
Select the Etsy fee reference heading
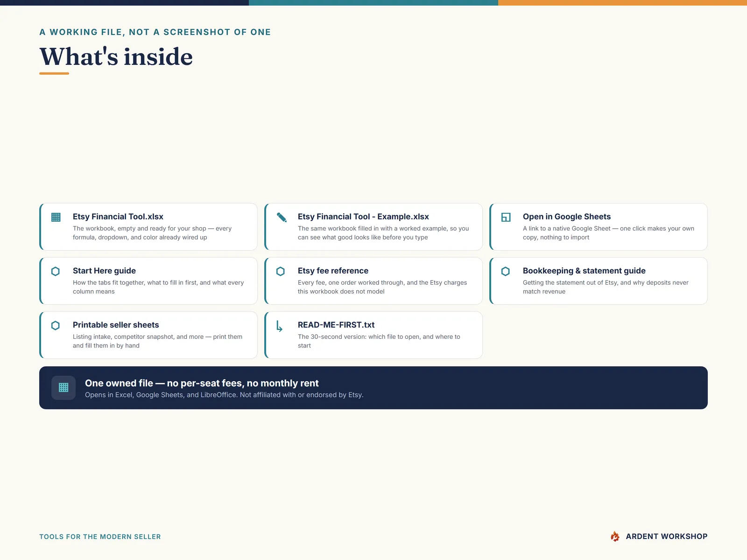pyautogui.click(x=333, y=271)
